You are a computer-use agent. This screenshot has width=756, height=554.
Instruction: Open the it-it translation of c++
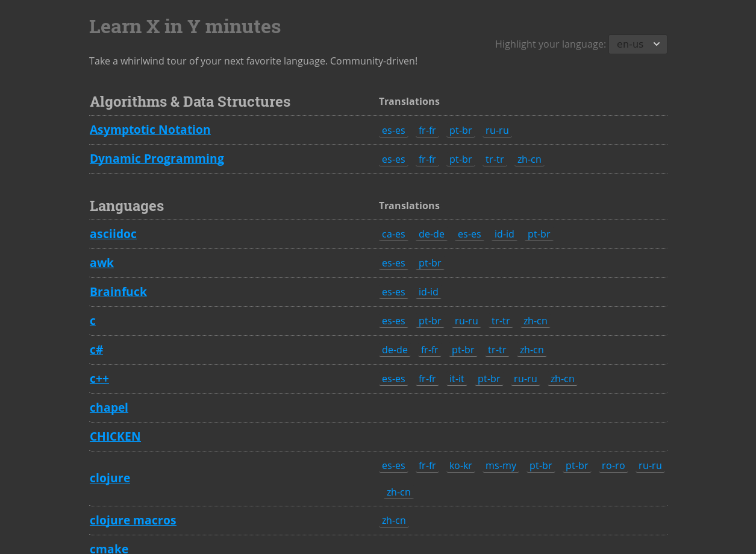[456, 379]
